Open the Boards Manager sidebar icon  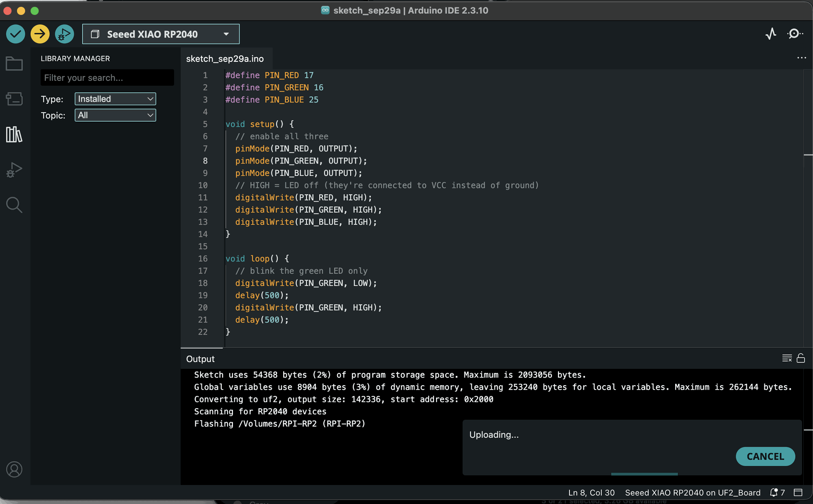click(14, 99)
